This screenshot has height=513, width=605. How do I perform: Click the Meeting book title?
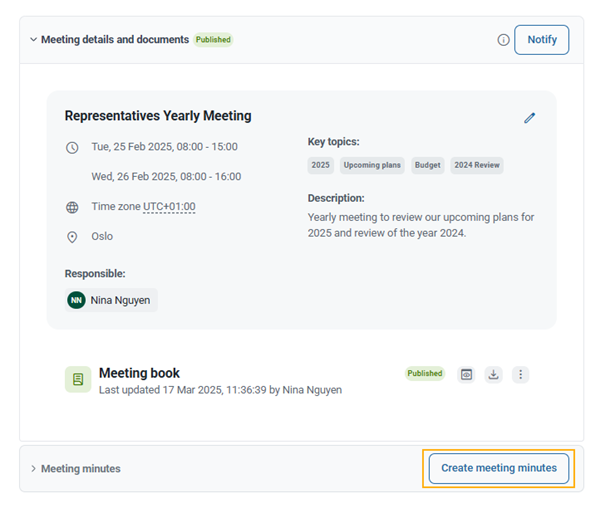(x=139, y=373)
